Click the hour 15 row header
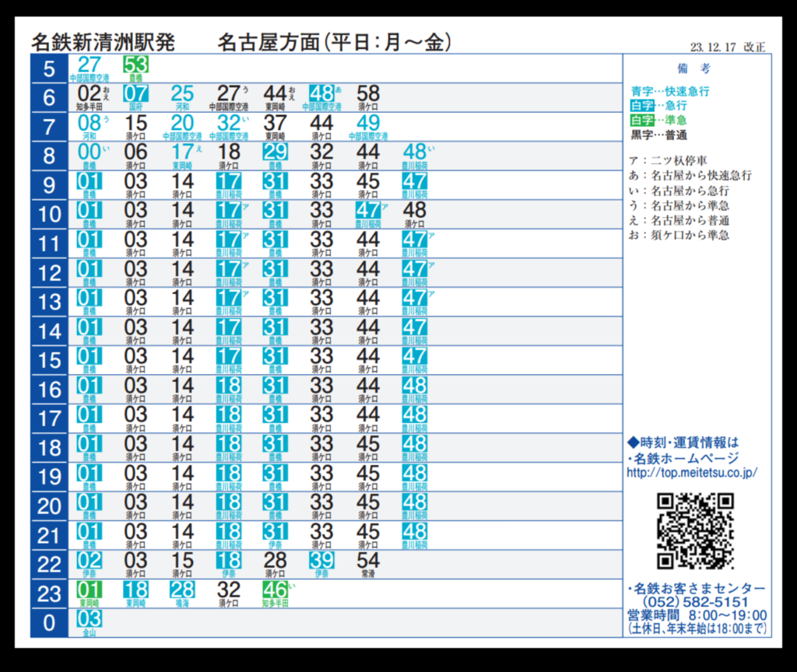 49,361
